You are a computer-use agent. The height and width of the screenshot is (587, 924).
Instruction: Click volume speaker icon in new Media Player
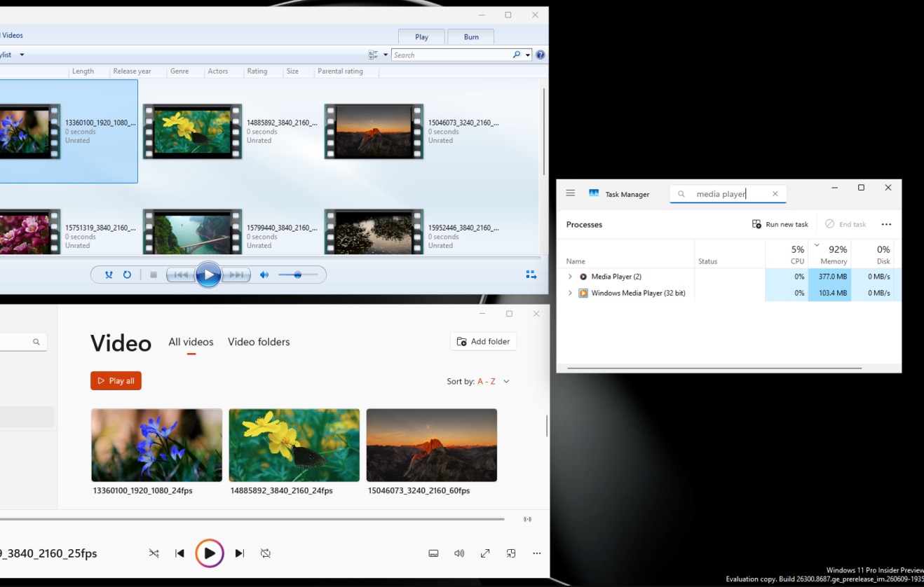point(459,553)
